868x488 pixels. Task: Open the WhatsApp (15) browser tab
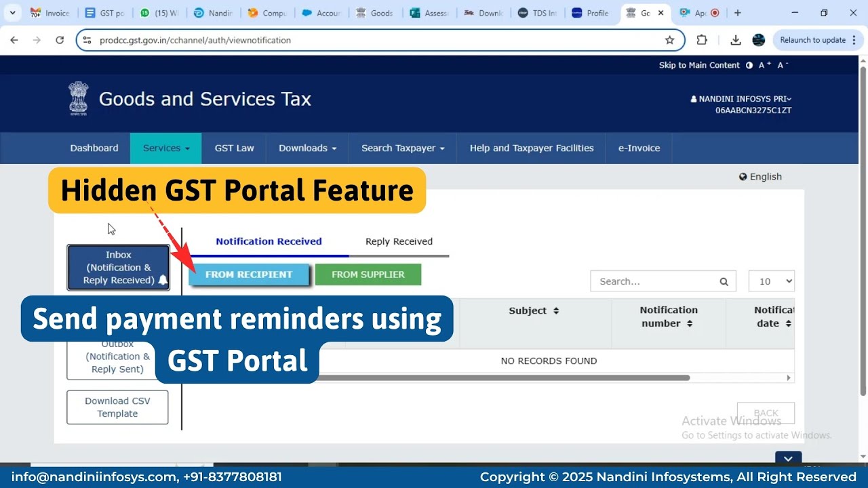158,13
